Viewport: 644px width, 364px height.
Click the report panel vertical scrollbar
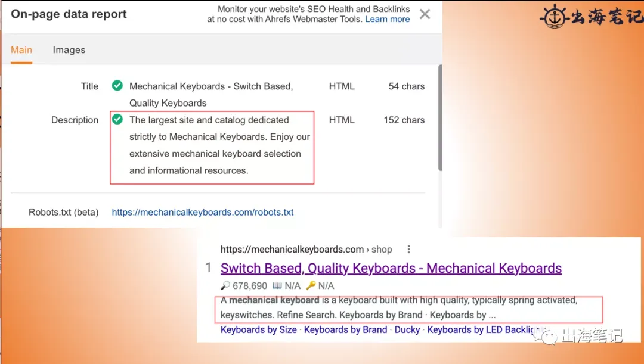[x=440, y=117]
